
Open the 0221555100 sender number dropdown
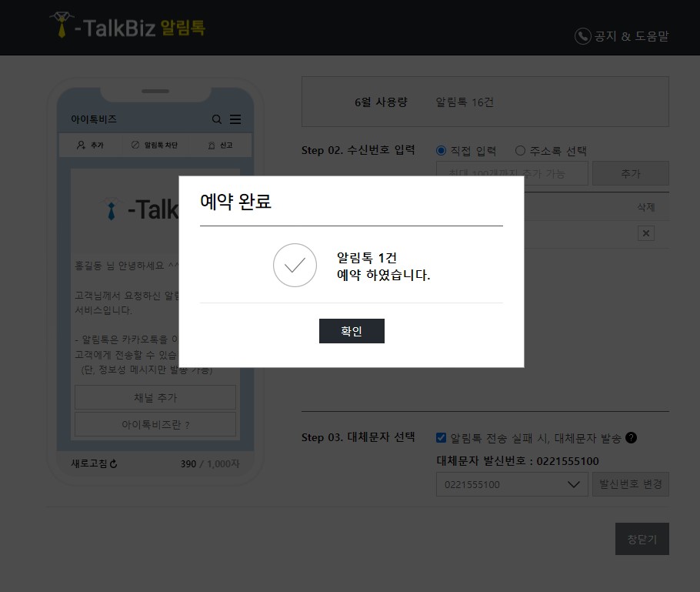pos(512,484)
